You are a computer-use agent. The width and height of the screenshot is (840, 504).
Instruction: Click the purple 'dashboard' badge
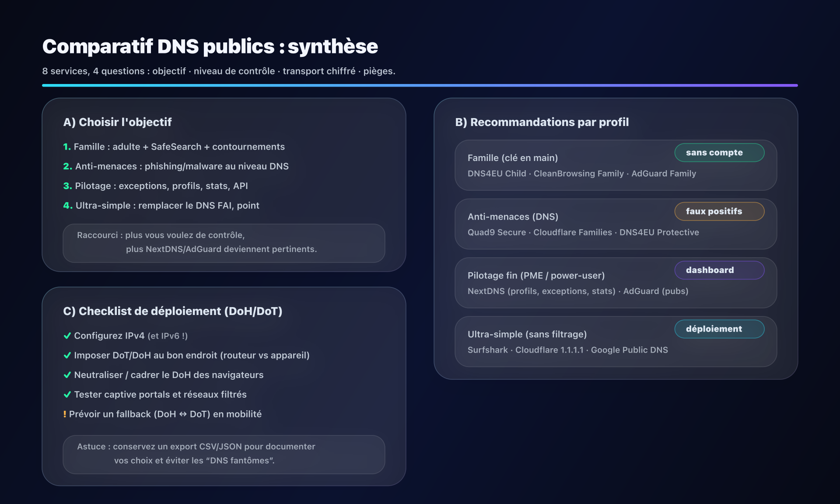[x=719, y=270]
